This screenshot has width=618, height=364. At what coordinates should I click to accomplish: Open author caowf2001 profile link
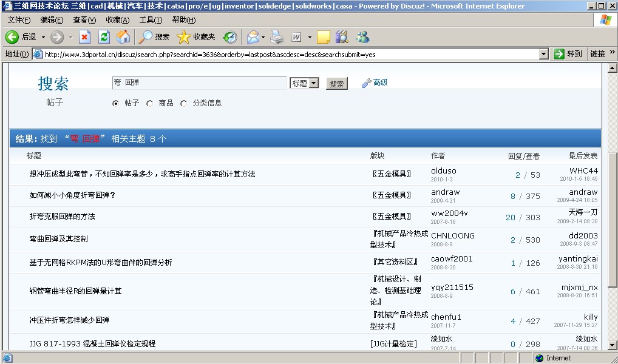point(452,259)
